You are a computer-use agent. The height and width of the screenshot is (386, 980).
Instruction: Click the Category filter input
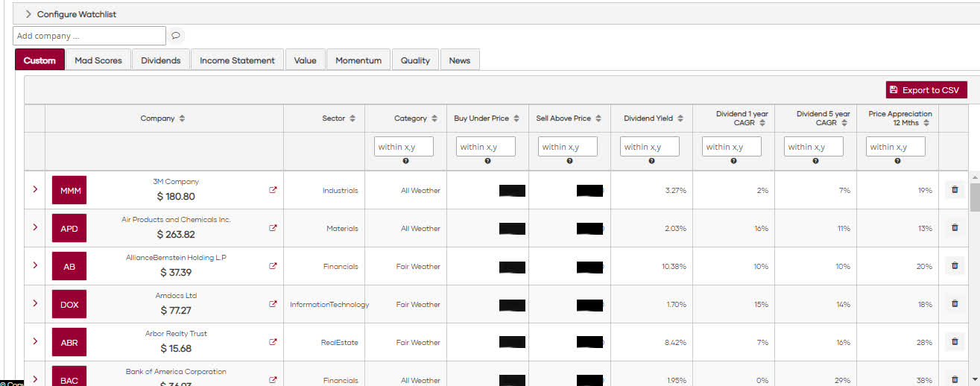click(x=404, y=147)
